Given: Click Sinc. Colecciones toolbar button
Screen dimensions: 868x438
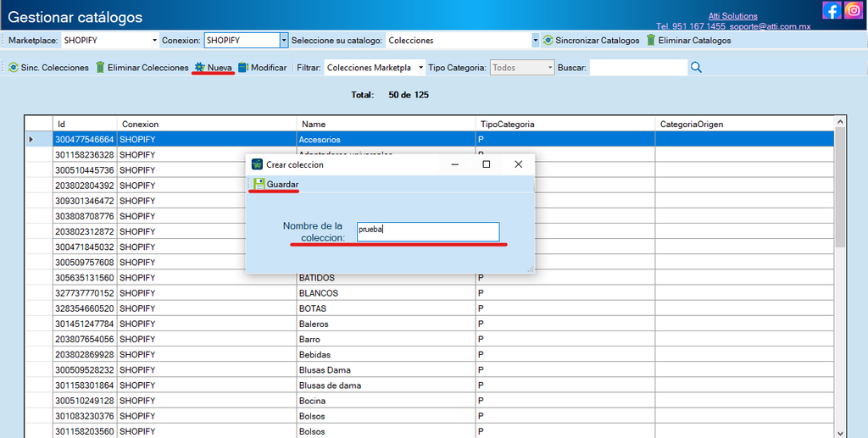Looking at the screenshot, I should pyautogui.click(x=48, y=68).
